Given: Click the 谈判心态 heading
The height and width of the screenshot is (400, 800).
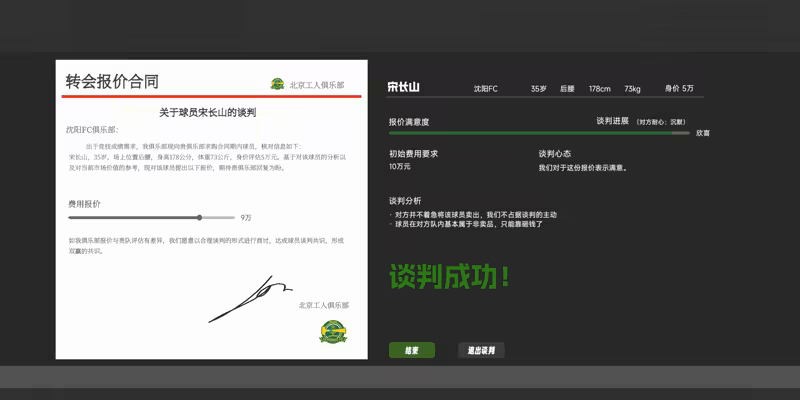Looking at the screenshot, I should (x=555, y=154).
